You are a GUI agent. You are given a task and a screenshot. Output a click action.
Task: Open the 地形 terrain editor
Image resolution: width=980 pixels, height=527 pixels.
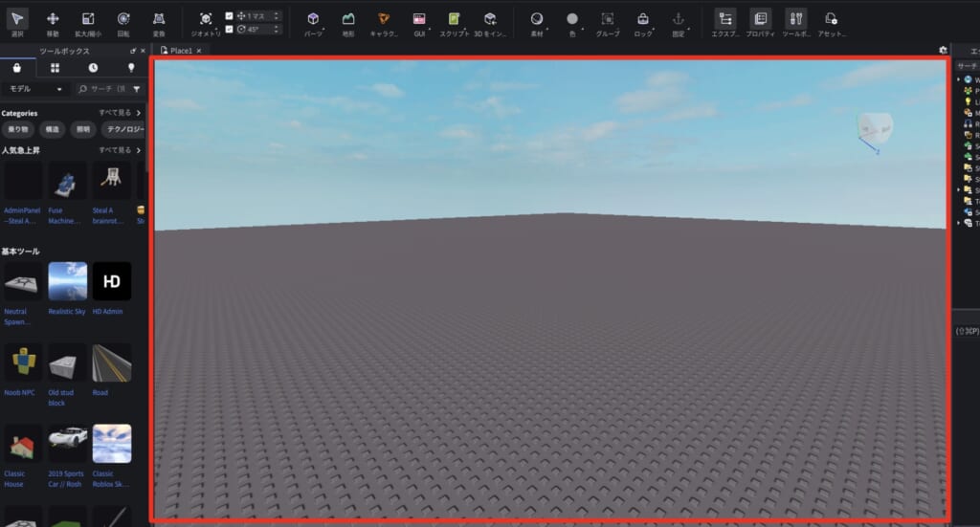pos(348,19)
